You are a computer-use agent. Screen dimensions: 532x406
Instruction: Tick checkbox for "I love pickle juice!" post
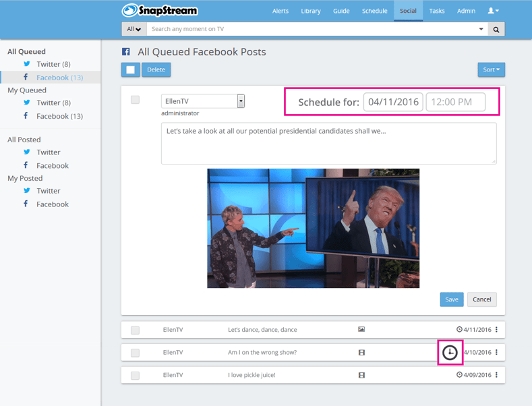[x=135, y=376]
